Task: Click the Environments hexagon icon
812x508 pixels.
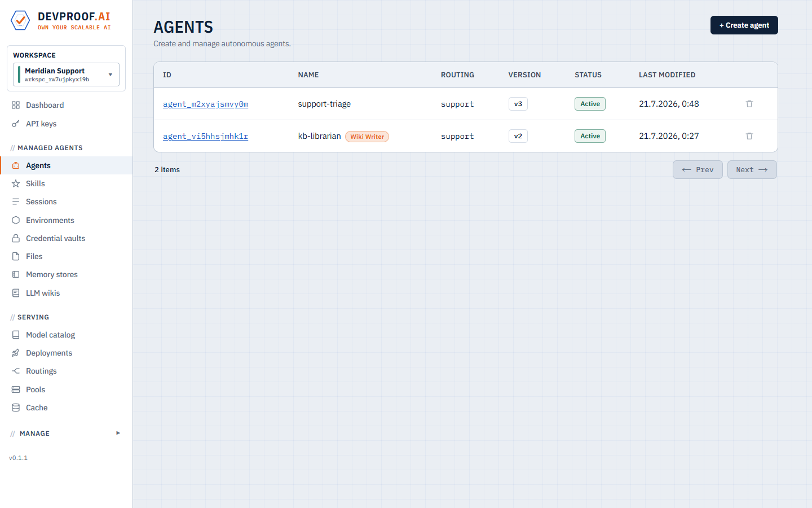Action: [x=16, y=220]
